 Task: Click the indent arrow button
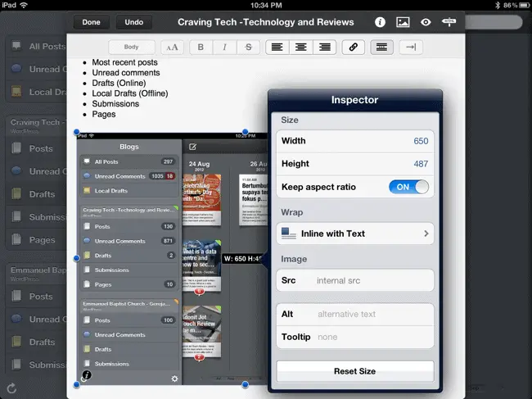pos(411,48)
